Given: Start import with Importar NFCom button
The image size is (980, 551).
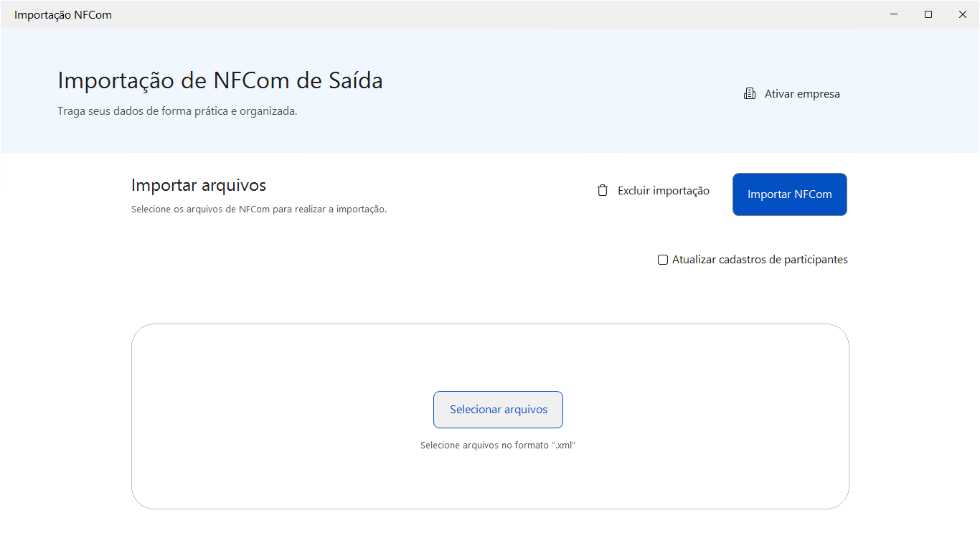Looking at the screenshot, I should click(x=790, y=194).
